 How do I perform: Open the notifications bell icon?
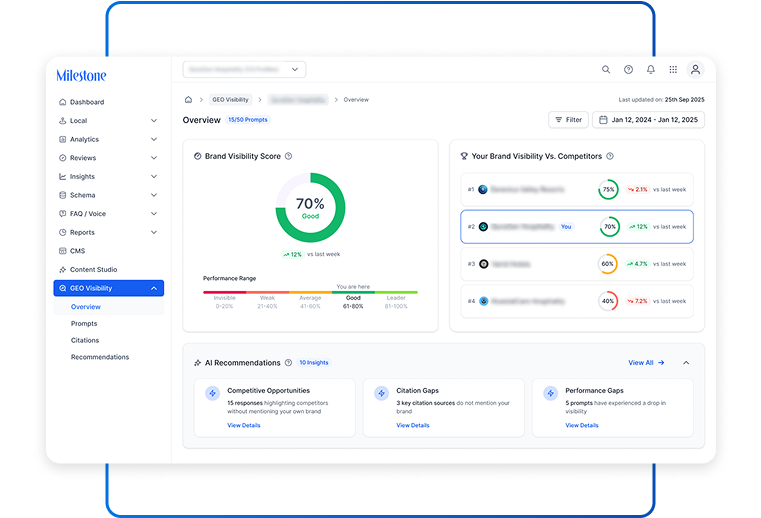click(650, 69)
